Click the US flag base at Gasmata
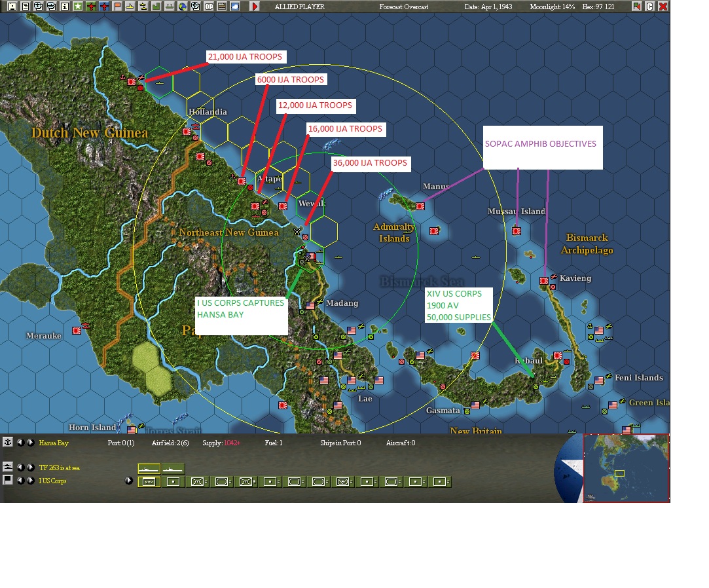Viewport: 709px width, 588px height. [x=475, y=405]
